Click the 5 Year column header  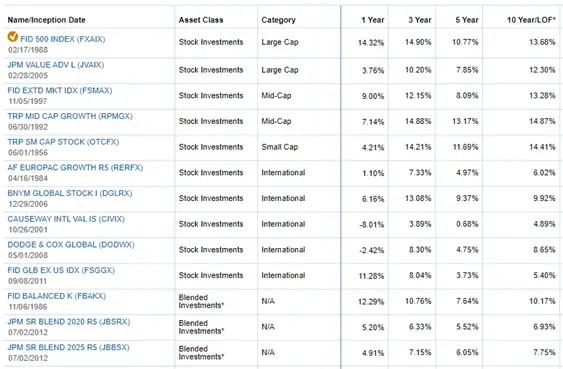[467, 20]
